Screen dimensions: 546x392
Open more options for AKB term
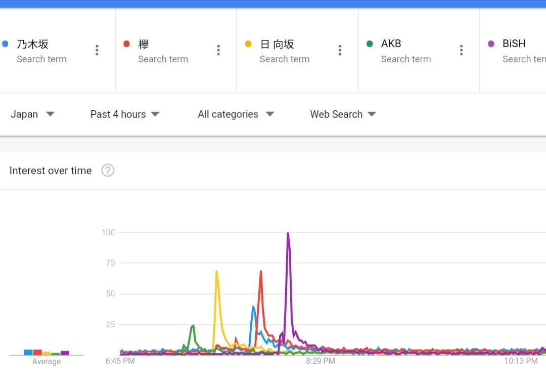click(461, 50)
